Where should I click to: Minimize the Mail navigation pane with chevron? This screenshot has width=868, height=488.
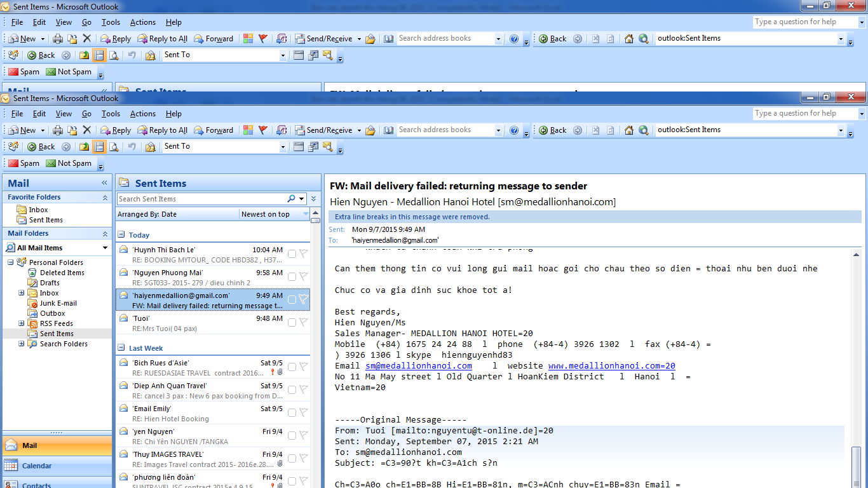click(105, 183)
